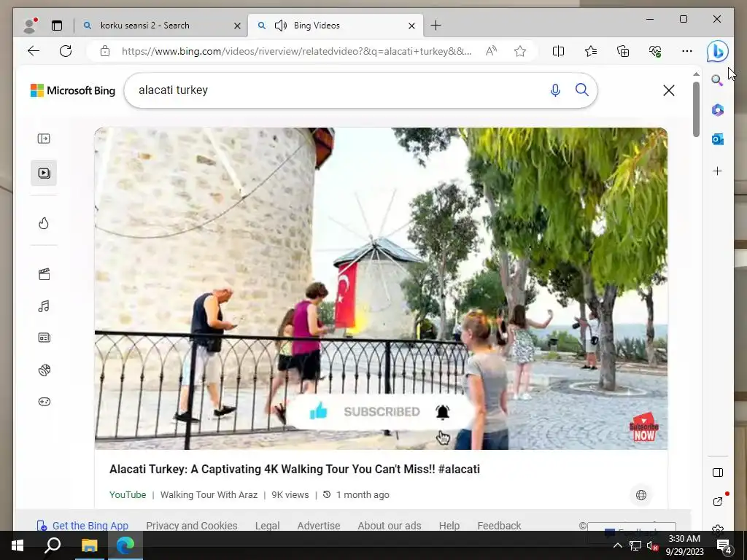Add a new app to the sidebar
Viewport: 747px width, 560px height.
point(718,171)
